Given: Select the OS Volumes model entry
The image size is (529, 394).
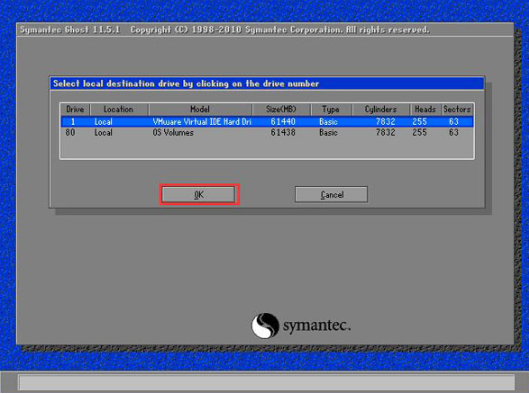Looking at the screenshot, I should 173,133.
